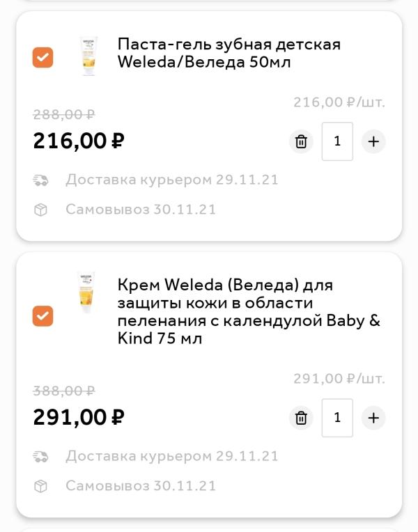Uncheck the Weleda calendula cream item
The image size is (418, 532).
[x=42, y=316]
